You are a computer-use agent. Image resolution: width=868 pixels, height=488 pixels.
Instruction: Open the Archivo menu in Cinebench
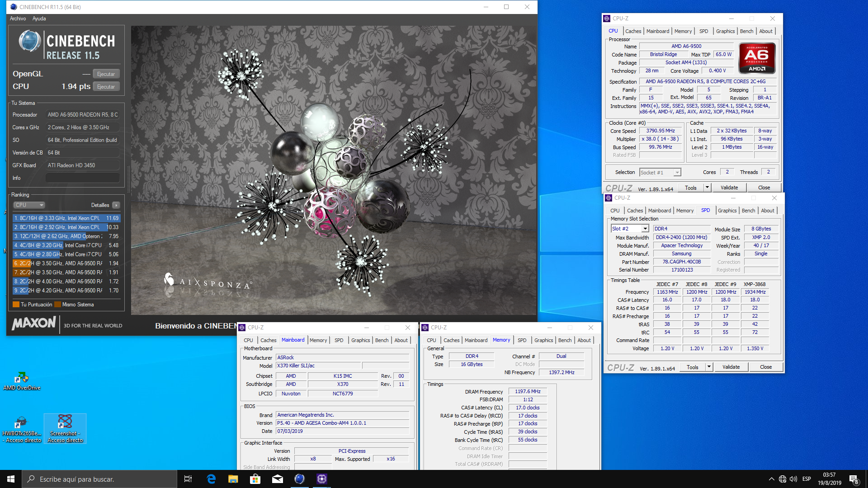pyautogui.click(x=18, y=19)
